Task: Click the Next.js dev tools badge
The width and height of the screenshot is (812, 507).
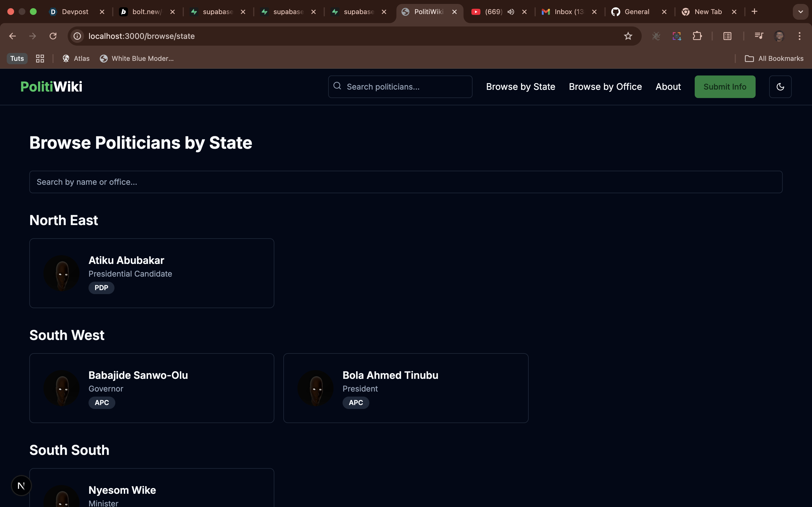Action: pos(21,485)
